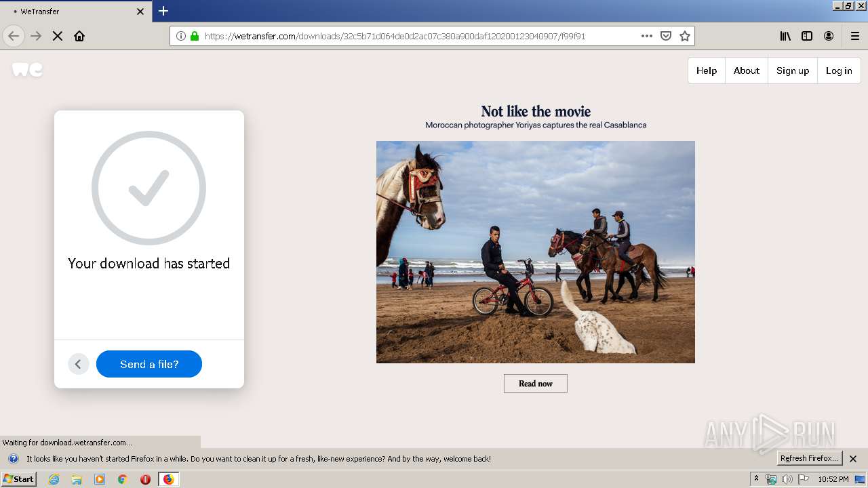868x488 pixels.
Task: Open the Help menu item
Action: pos(707,70)
